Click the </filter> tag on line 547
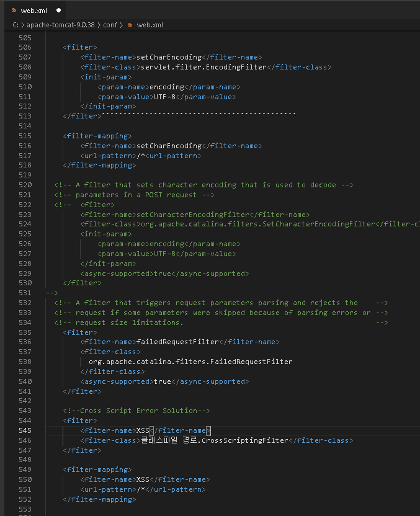 [82, 450]
